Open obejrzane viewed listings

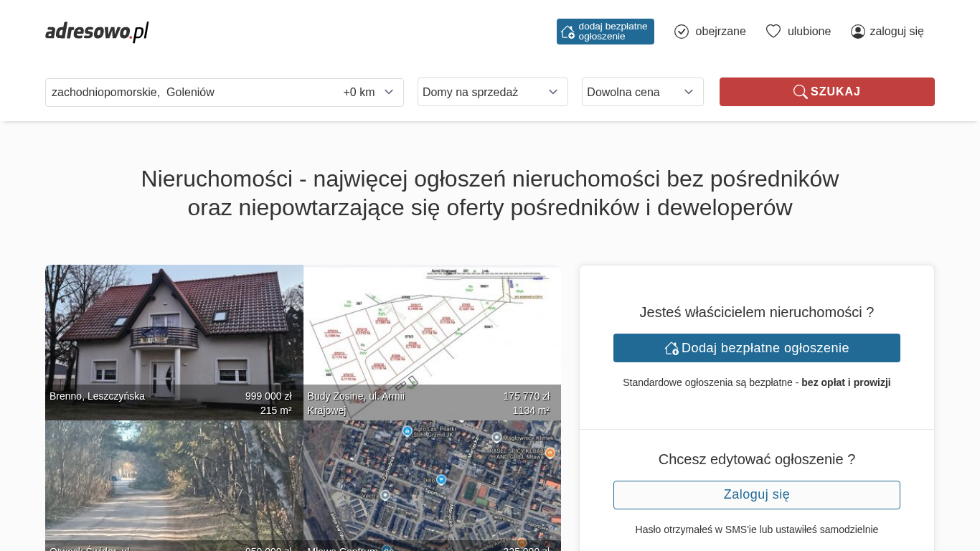pos(720,32)
